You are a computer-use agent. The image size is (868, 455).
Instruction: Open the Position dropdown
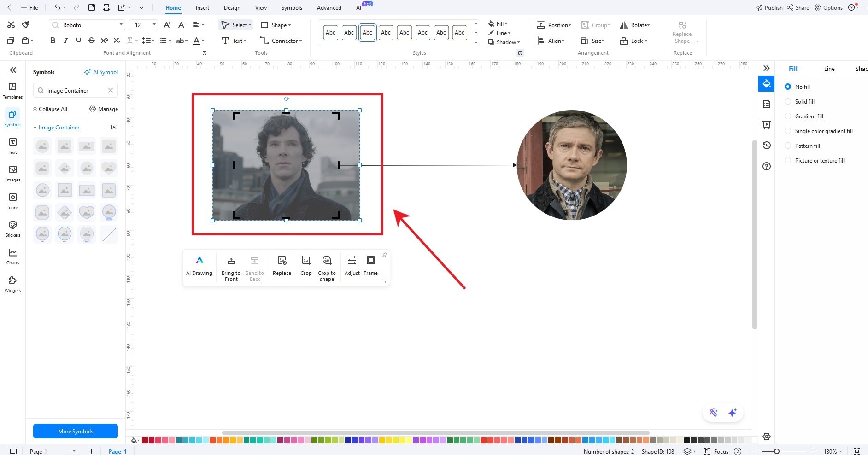click(554, 25)
